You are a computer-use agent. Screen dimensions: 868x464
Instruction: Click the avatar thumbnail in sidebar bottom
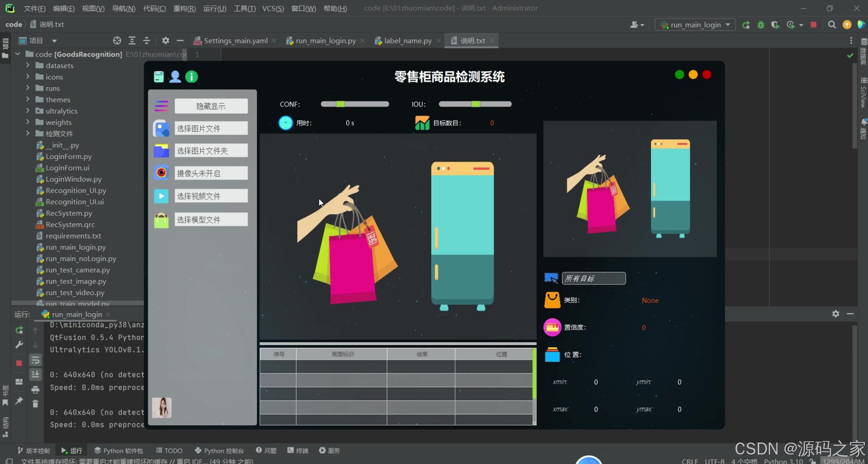point(162,408)
